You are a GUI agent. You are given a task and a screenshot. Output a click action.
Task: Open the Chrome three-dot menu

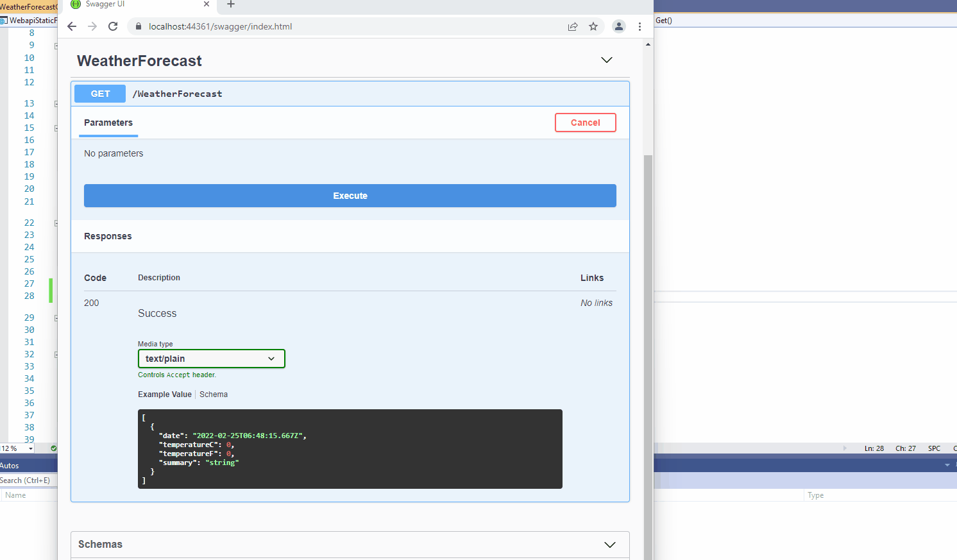(x=639, y=26)
